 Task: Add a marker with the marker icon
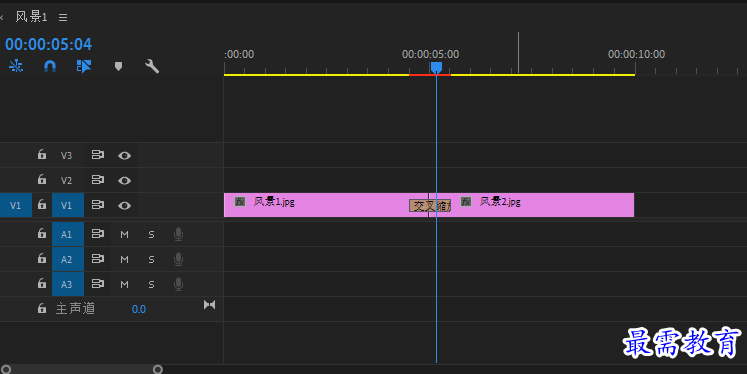tap(118, 66)
